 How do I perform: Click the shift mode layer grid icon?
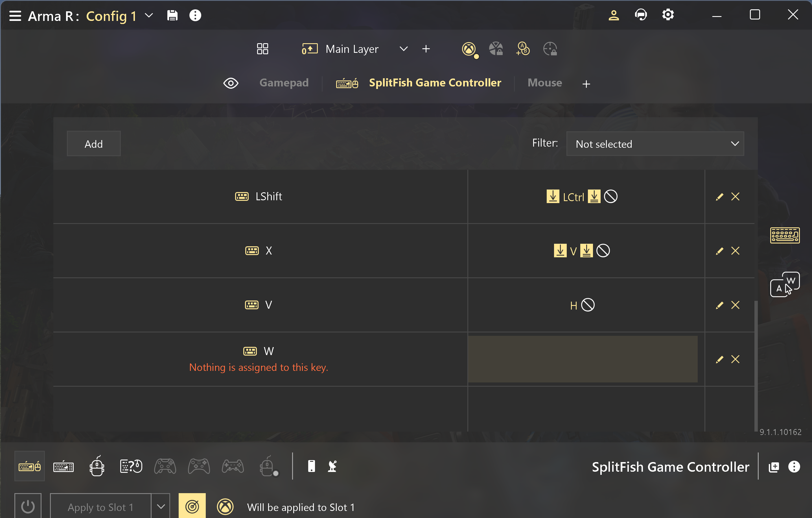(x=262, y=49)
